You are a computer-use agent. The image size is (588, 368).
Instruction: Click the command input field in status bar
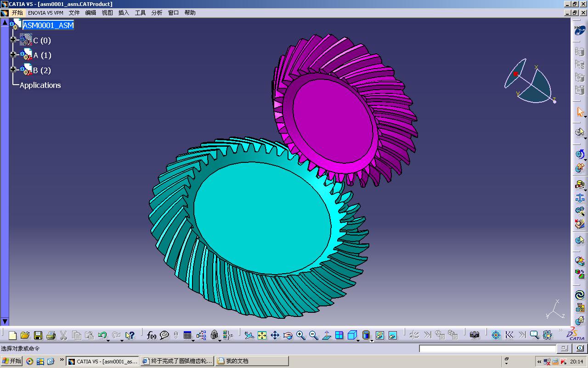487,349
